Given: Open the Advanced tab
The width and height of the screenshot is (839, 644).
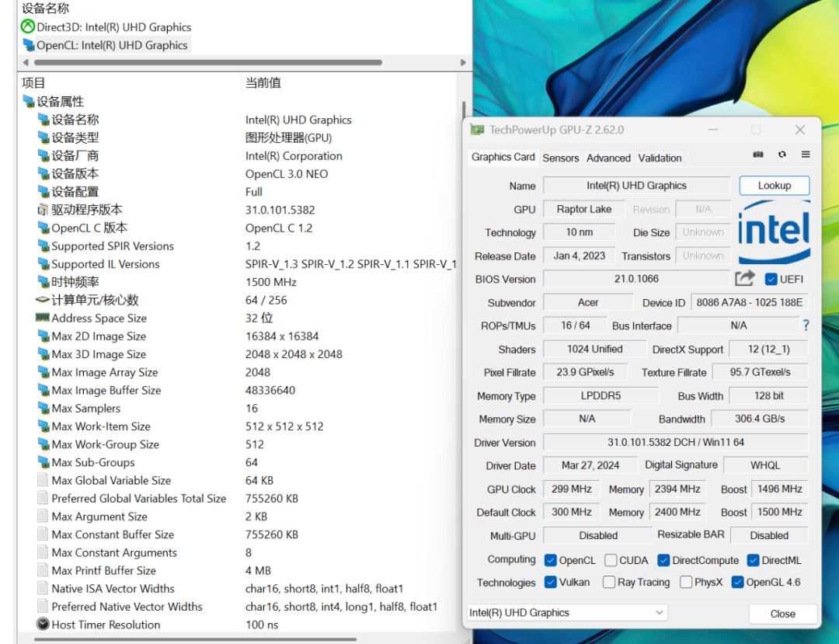Looking at the screenshot, I should pos(608,158).
